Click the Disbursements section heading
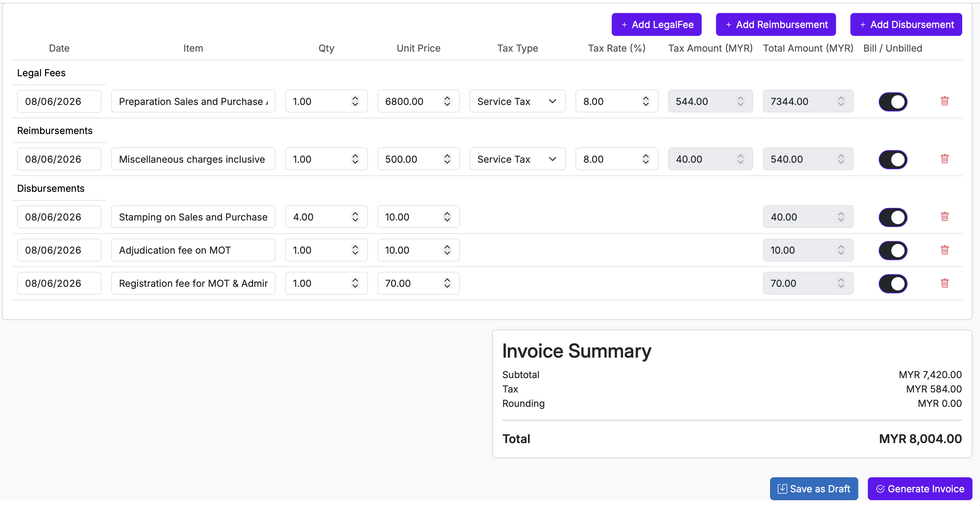This screenshot has height=506, width=980. tap(51, 188)
